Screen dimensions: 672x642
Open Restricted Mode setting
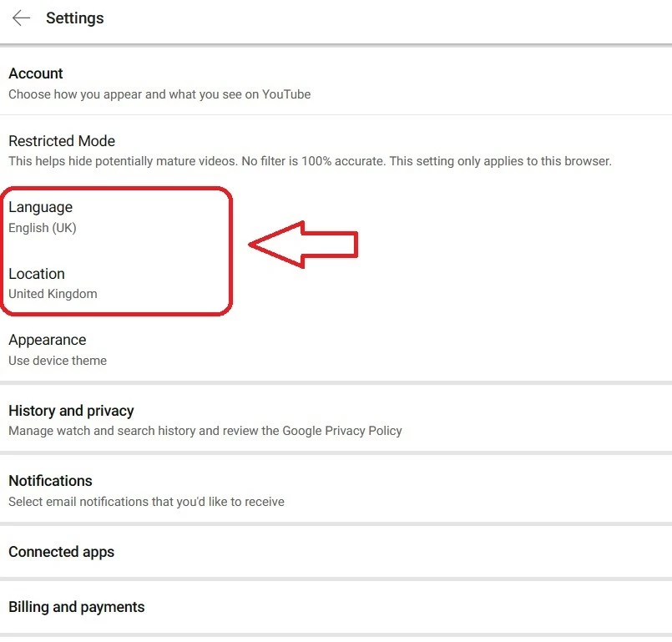click(x=336, y=150)
